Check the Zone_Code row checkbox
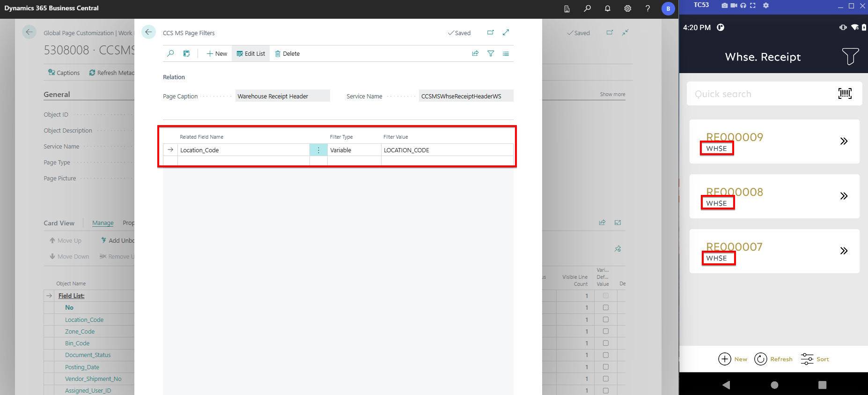Image resolution: width=868 pixels, height=395 pixels. 605,331
